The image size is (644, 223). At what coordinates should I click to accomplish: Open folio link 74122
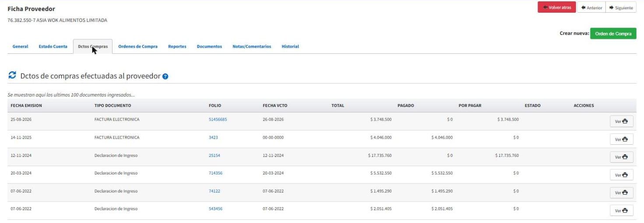pyautogui.click(x=214, y=191)
